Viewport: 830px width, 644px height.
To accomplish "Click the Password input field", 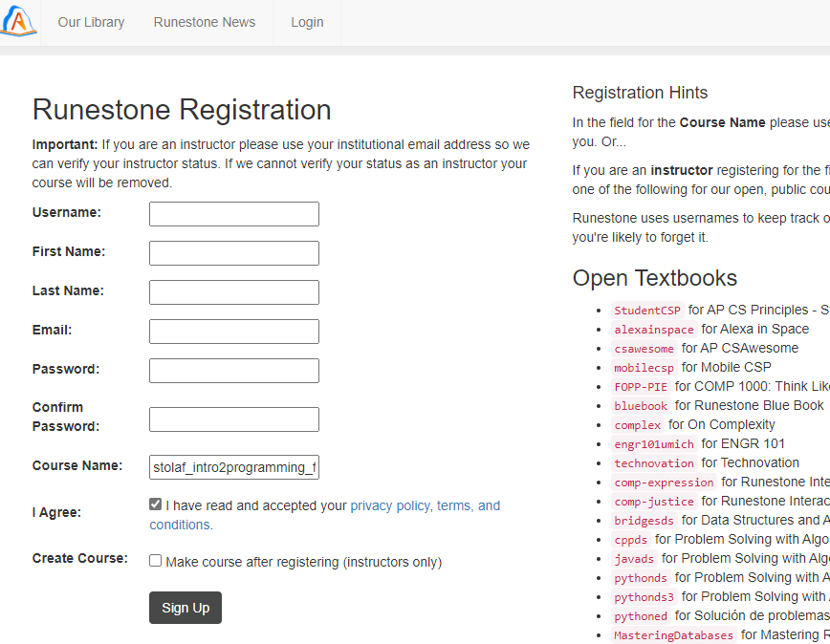I will 234,371.
